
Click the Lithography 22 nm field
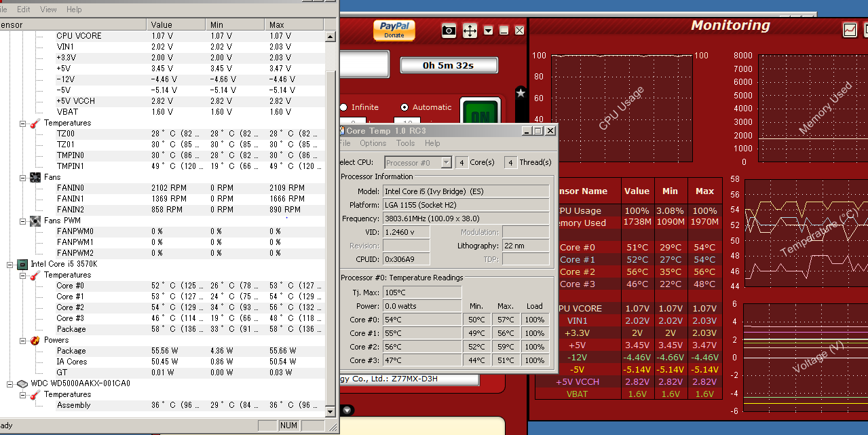coord(526,246)
